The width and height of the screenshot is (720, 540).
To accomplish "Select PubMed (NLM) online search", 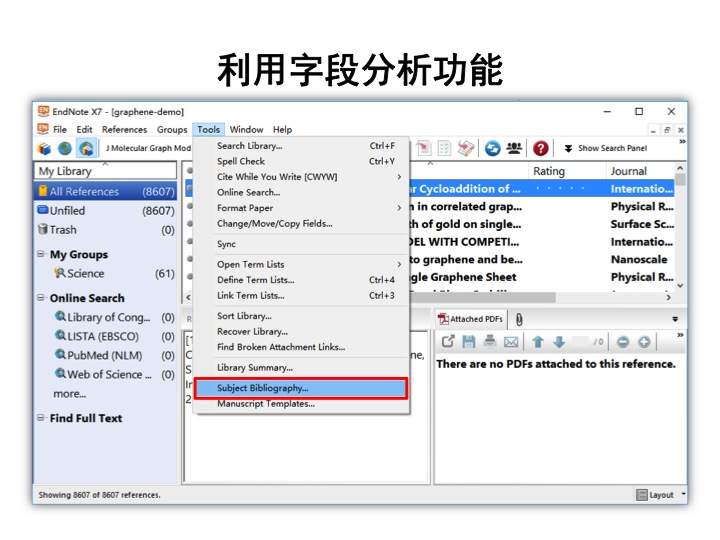I will (x=105, y=355).
